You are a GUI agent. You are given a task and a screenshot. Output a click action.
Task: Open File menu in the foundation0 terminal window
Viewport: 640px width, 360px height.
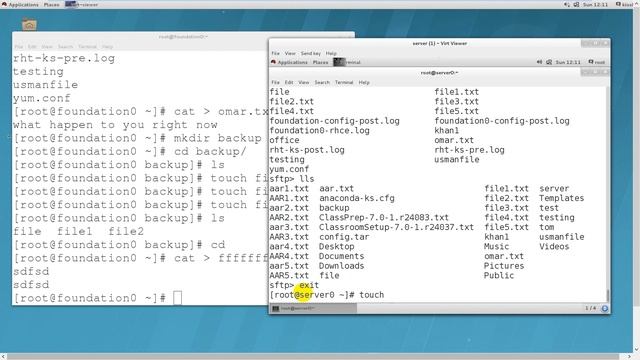[x=19, y=47]
